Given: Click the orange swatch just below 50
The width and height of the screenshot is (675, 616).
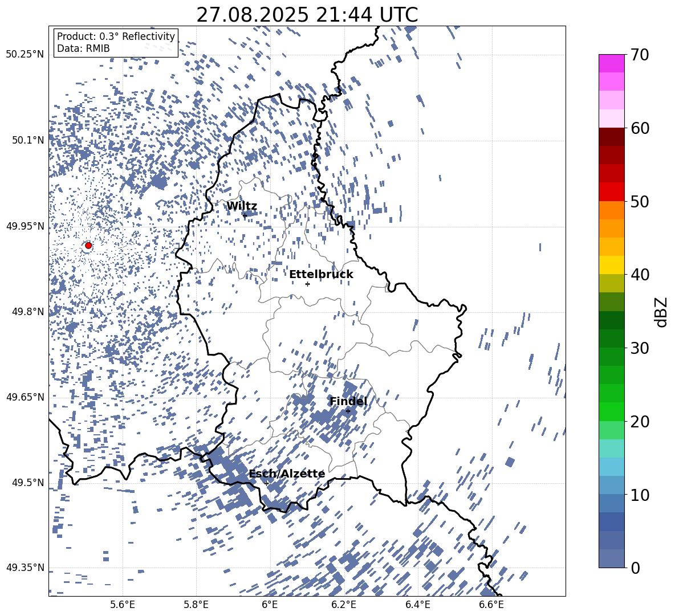Looking at the screenshot, I should pyautogui.click(x=611, y=210).
